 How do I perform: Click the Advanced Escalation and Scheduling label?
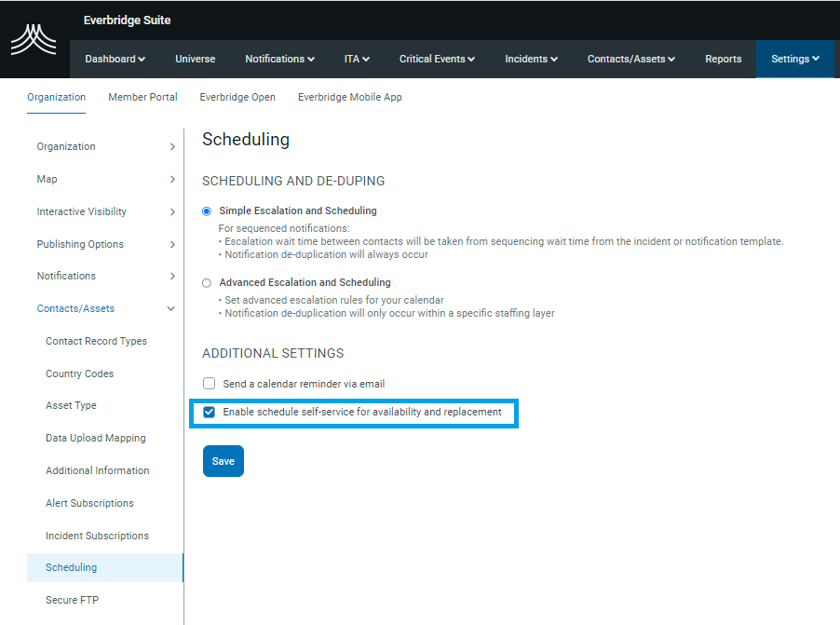(305, 282)
